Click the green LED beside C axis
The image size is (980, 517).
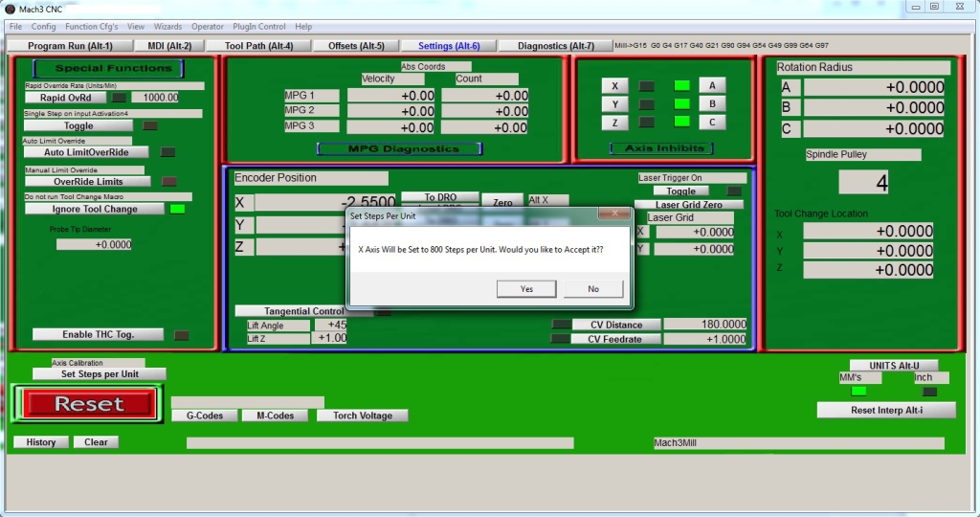point(681,122)
